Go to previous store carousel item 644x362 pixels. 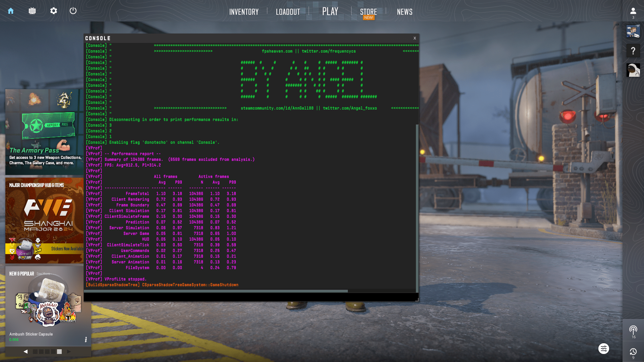coord(25,352)
